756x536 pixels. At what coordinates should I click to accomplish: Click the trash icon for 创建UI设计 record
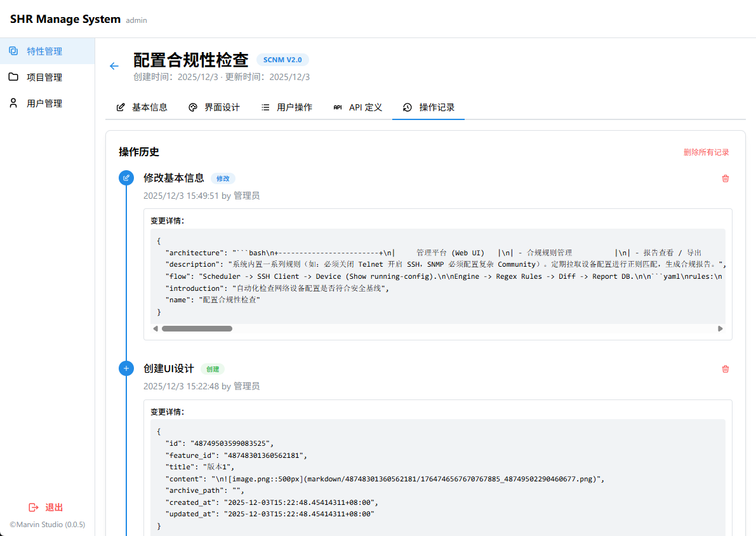726,369
